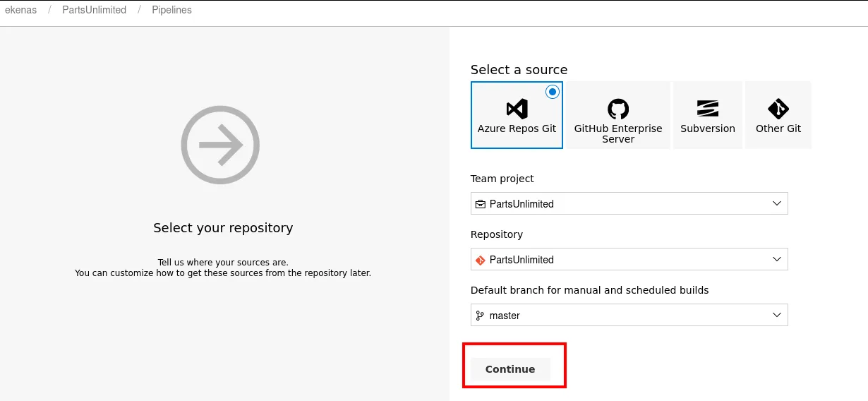The height and width of the screenshot is (401, 868).
Task: Click the git repo icon beside PartsUnlimited
Action: 481,260
